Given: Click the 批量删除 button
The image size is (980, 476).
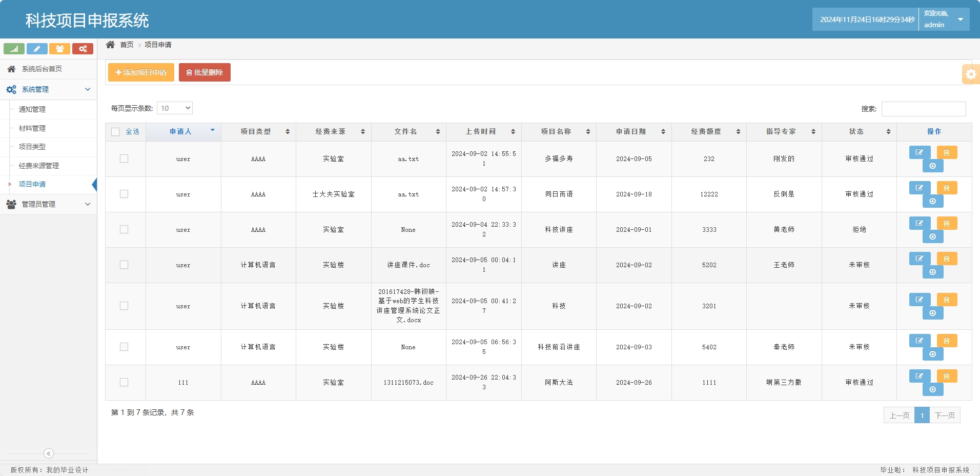Looking at the screenshot, I should click(205, 72).
